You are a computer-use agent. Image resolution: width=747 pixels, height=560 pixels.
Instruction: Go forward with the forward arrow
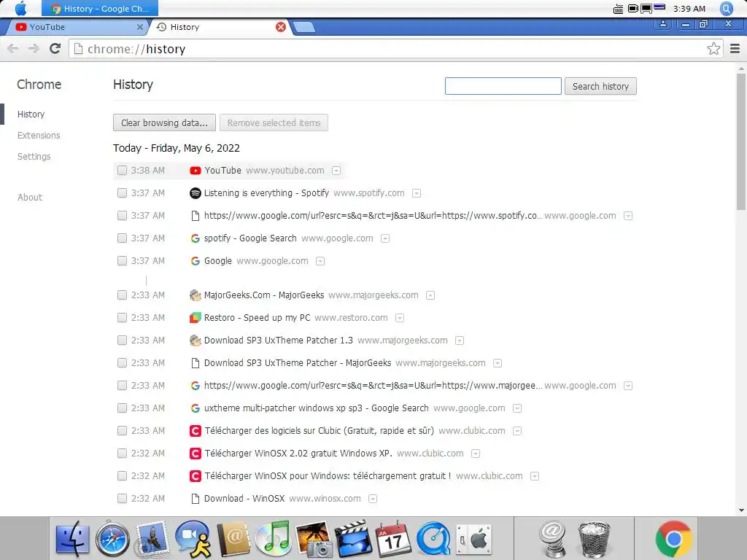pyautogui.click(x=34, y=49)
